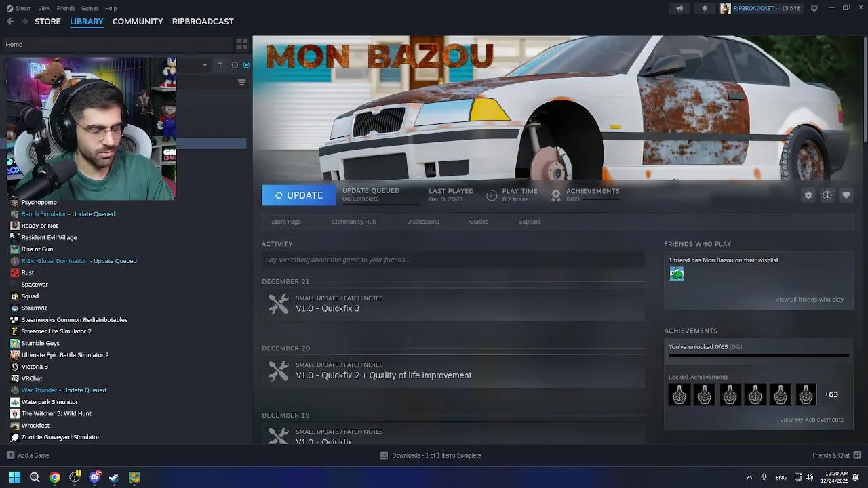Add Mon Bazou to favorites heart
The width and height of the screenshot is (868, 488).
click(x=846, y=195)
